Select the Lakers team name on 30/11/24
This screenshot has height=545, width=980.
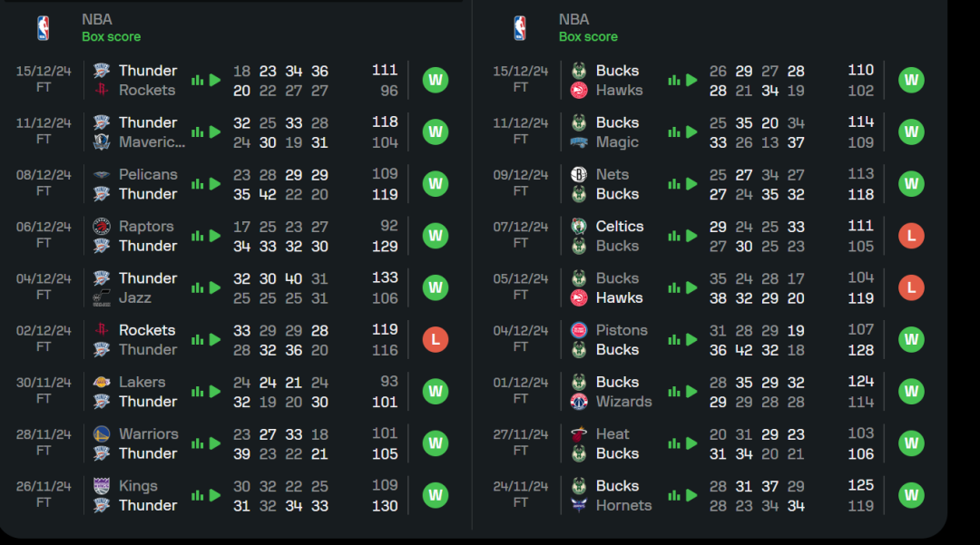point(142,382)
